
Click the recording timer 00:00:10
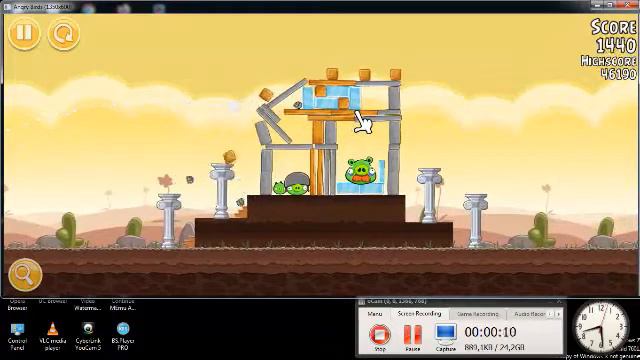pos(490,332)
